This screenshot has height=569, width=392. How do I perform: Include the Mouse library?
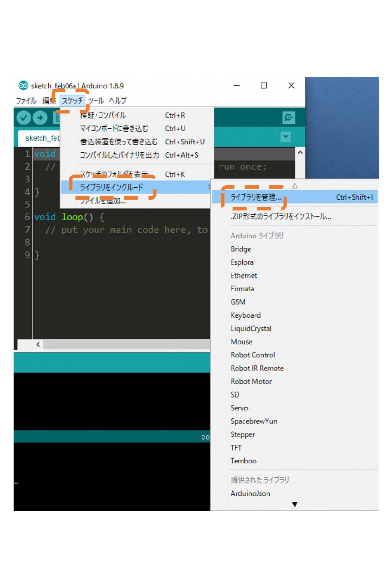pyautogui.click(x=295, y=342)
